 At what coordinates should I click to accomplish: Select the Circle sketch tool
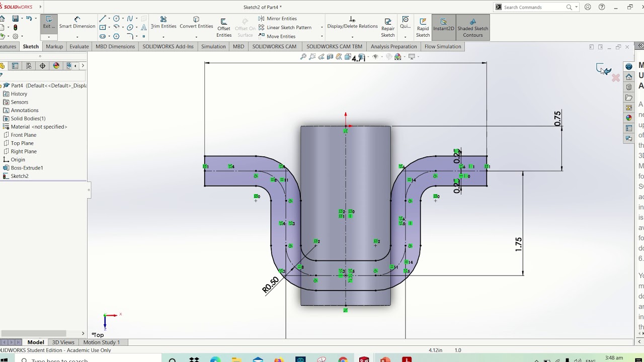tap(117, 19)
